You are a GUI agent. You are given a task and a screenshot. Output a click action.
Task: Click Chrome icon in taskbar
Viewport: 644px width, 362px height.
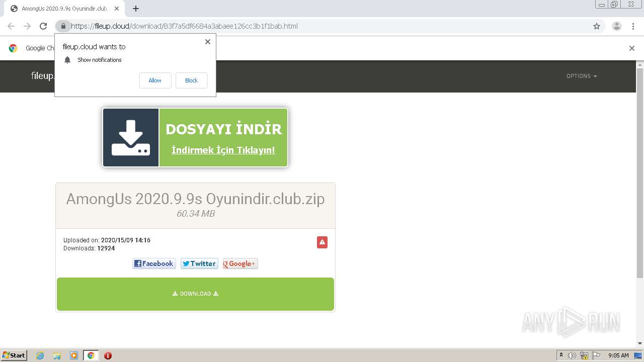click(x=91, y=355)
